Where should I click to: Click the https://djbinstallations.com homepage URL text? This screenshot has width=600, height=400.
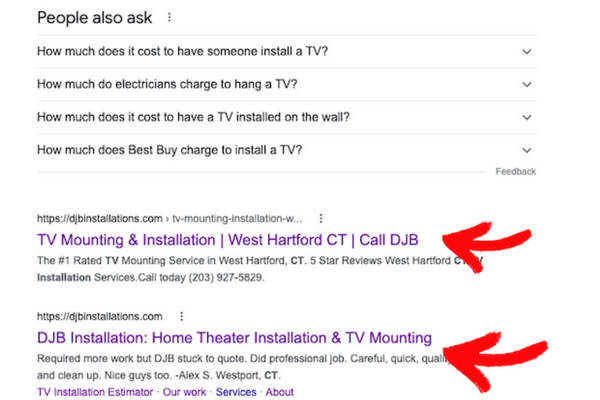tap(99, 317)
